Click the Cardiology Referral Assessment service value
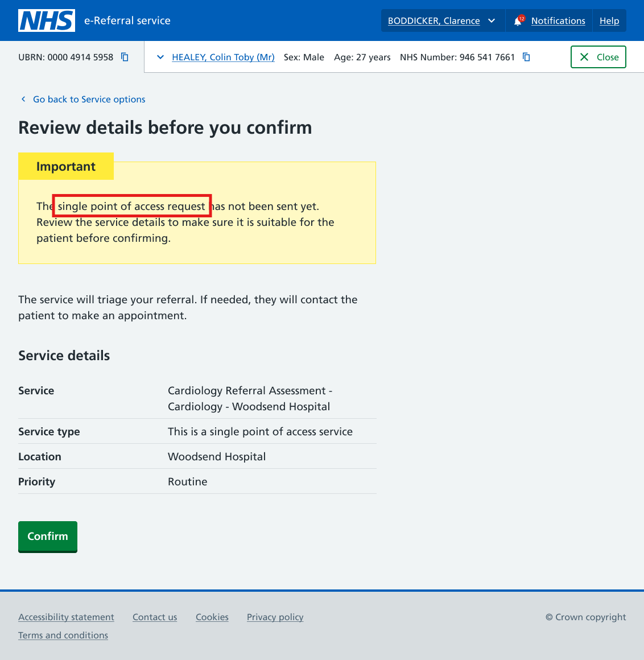Viewport: 644px width, 660px height. (x=250, y=399)
